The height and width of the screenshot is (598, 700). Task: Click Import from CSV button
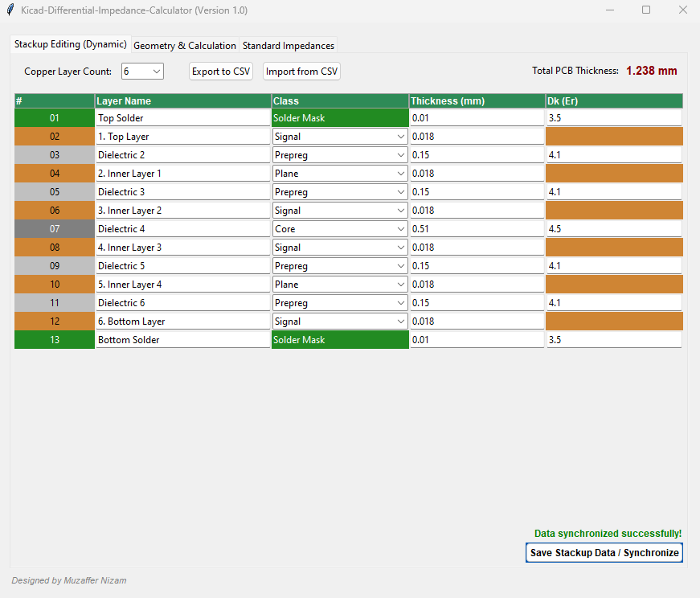pyautogui.click(x=302, y=72)
